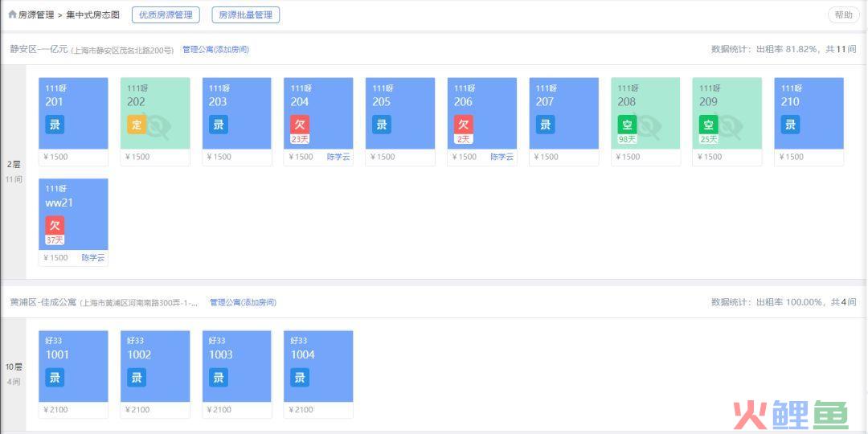Click hidden-eye icon on room 209 card
Image resolution: width=868 pixels, height=434 pixels.
click(730, 127)
